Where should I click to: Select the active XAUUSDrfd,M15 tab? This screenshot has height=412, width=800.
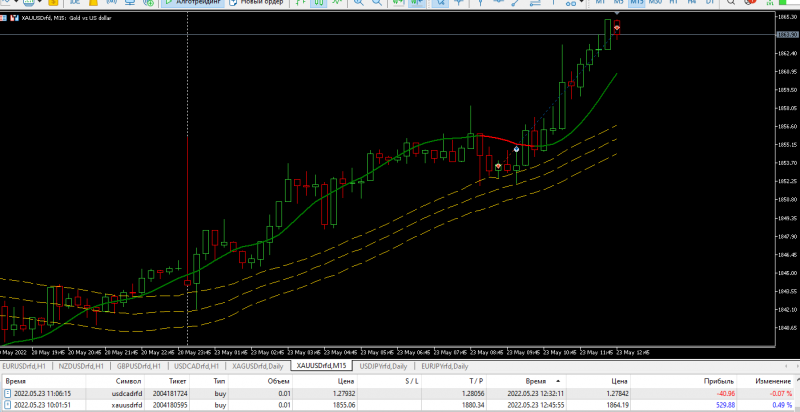[321, 366]
